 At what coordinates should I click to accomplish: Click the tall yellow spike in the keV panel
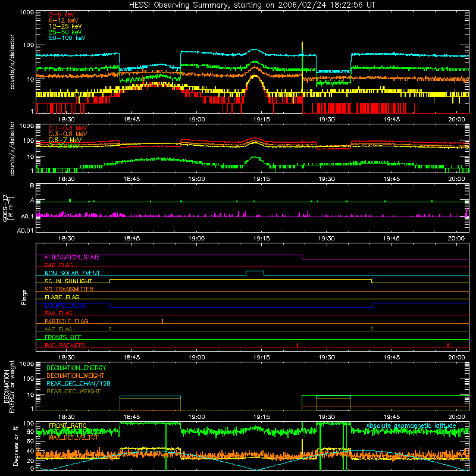pos(302,66)
